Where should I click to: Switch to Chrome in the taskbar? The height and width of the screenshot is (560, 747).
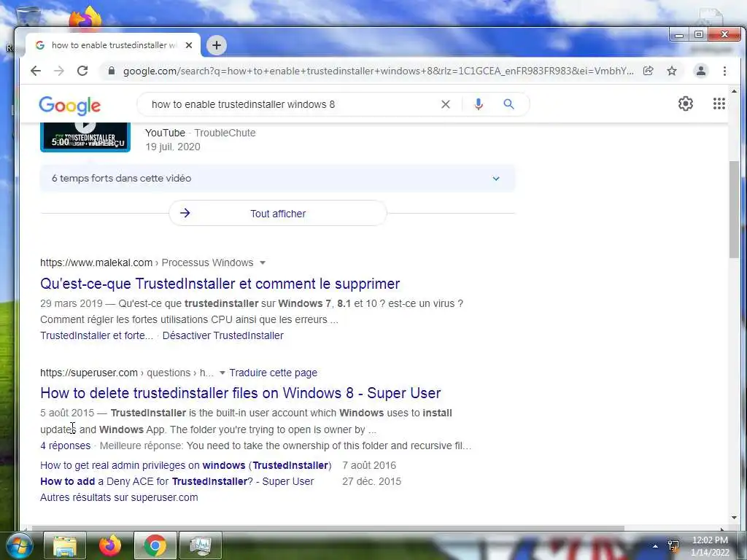(x=155, y=545)
